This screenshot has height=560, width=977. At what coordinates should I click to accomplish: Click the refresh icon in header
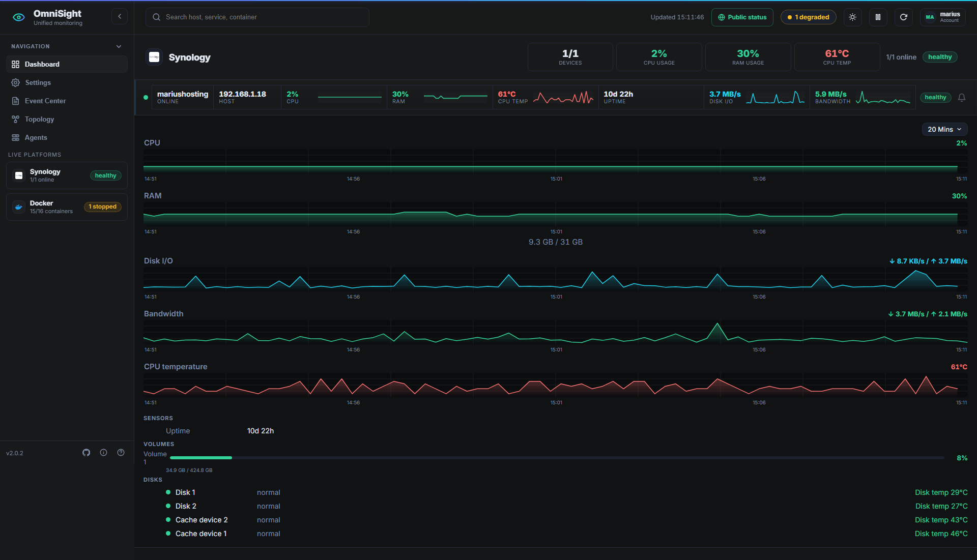pos(904,17)
